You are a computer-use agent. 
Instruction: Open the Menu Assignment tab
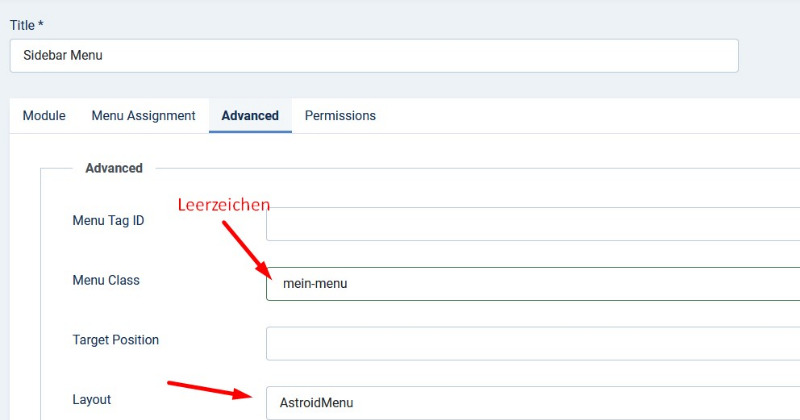[x=143, y=116]
